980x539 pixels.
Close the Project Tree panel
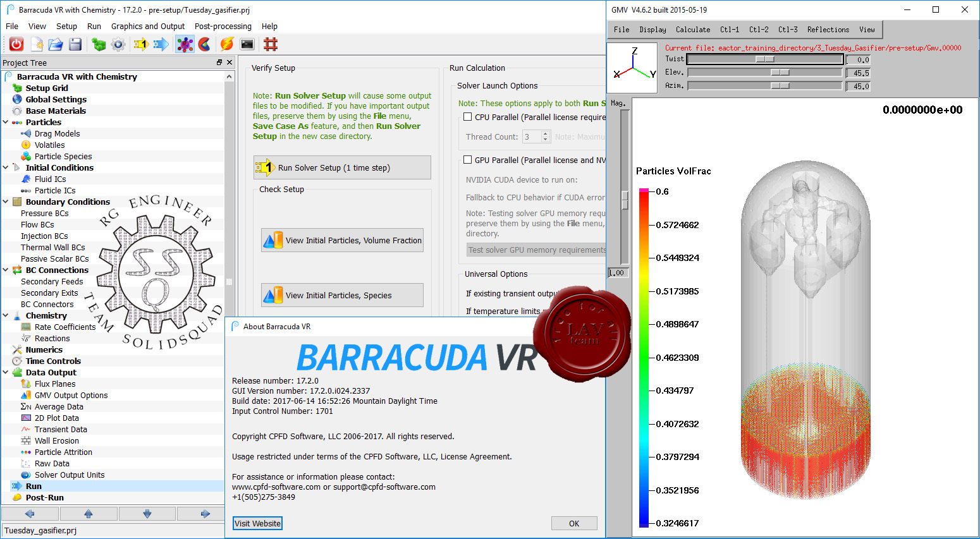click(230, 63)
